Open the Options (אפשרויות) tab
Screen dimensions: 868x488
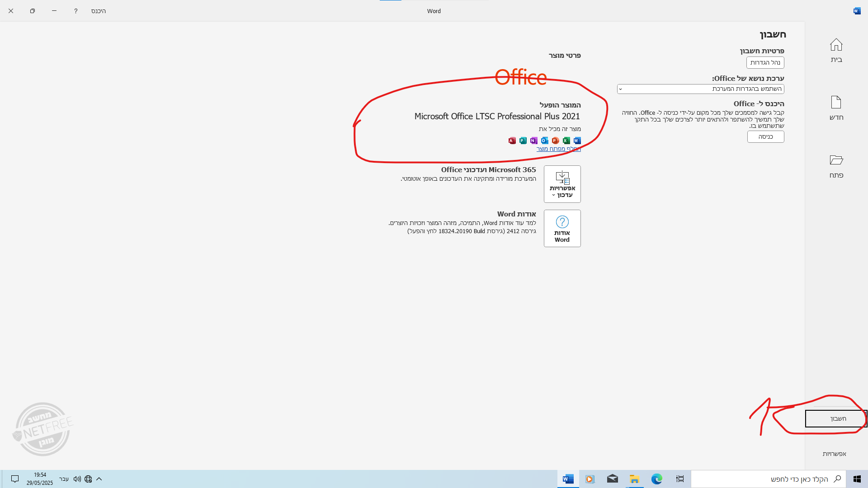[834, 454]
